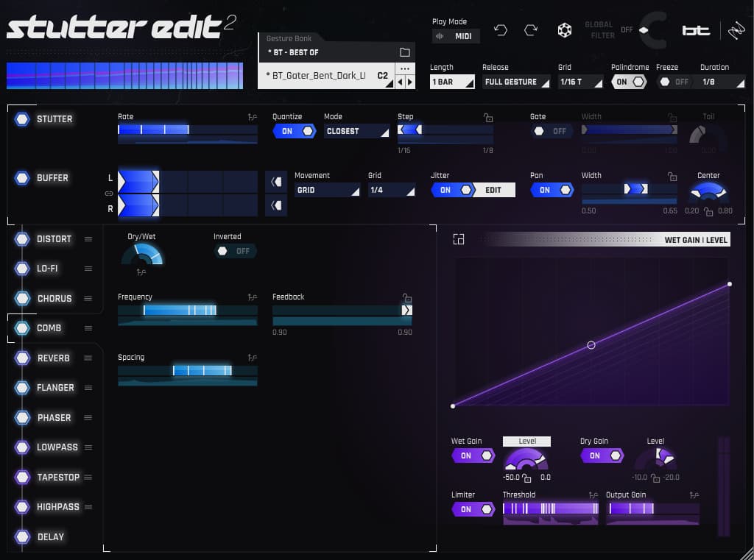The height and width of the screenshot is (560, 754).
Task: Open the gesture bank folder icon
Action: 405,52
